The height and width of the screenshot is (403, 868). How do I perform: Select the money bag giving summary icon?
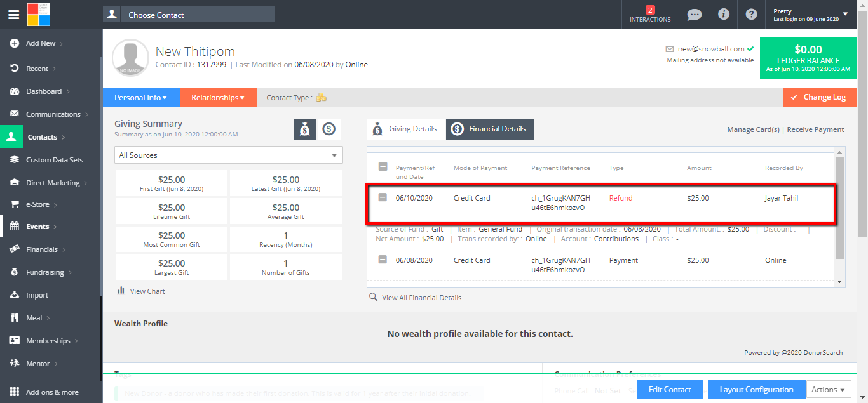[x=305, y=129]
